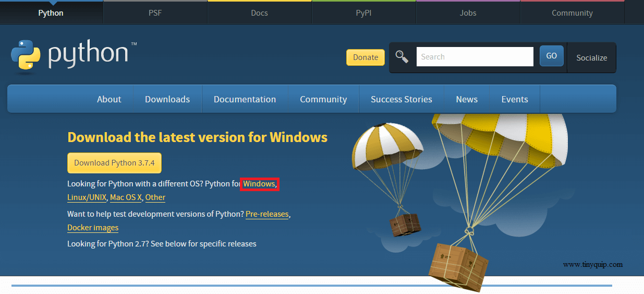Click the GO search button
This screenshot has height=294, width=644.
point(552,56)
